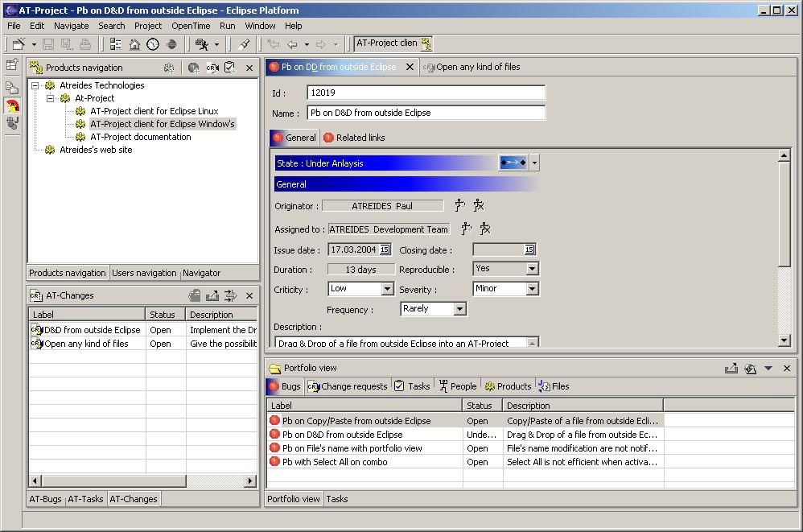
Task: Switch to the Users navigation tab
Action: click(144, 273)
